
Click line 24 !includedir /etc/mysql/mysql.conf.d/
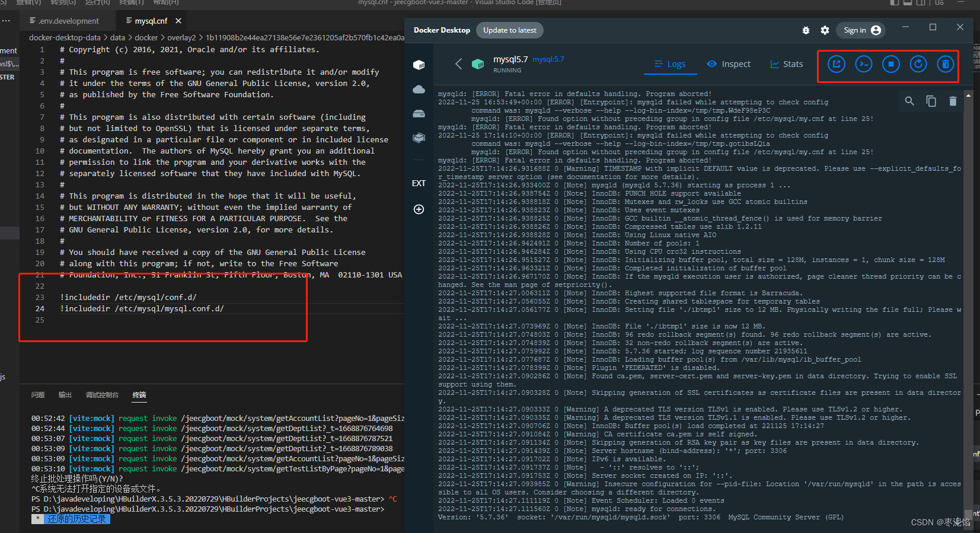(142, 308)
